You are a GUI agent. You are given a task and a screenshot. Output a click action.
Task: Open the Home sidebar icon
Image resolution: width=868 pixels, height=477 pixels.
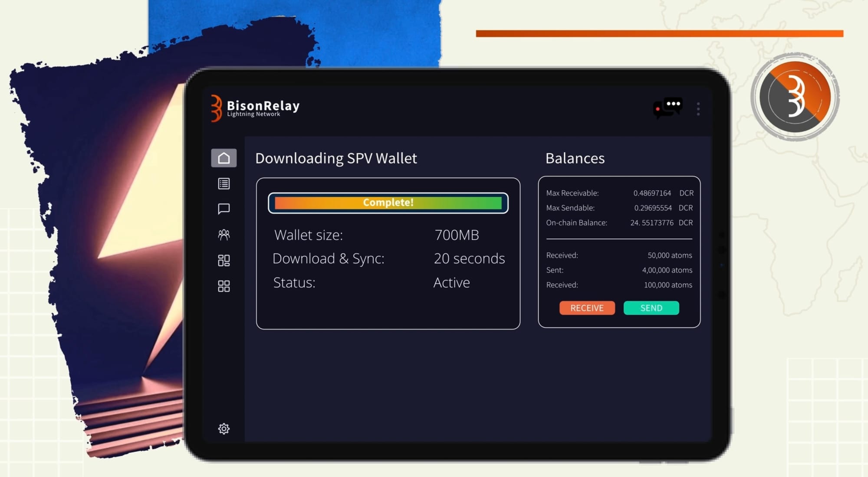tap(224, 158)
